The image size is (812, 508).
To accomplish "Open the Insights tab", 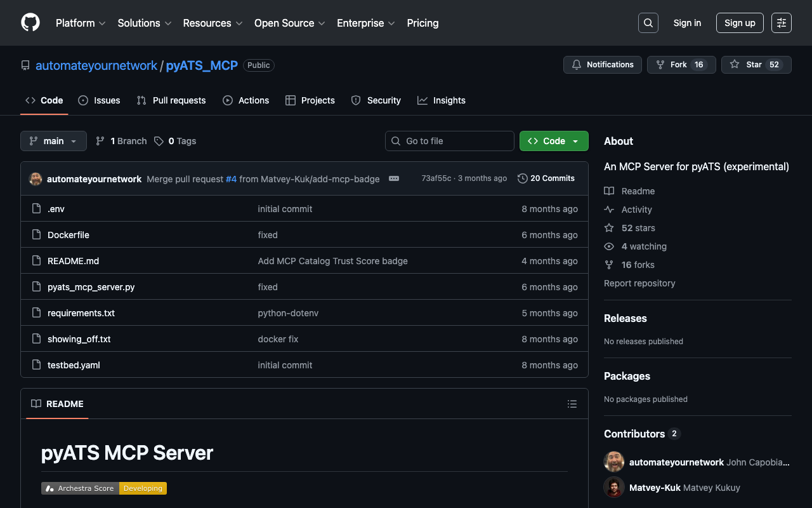I will point(442,100).
